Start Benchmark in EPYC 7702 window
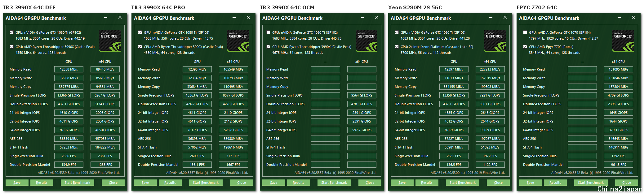The height and width of the screenshot is (194, 644). click(x=591, y=183)
